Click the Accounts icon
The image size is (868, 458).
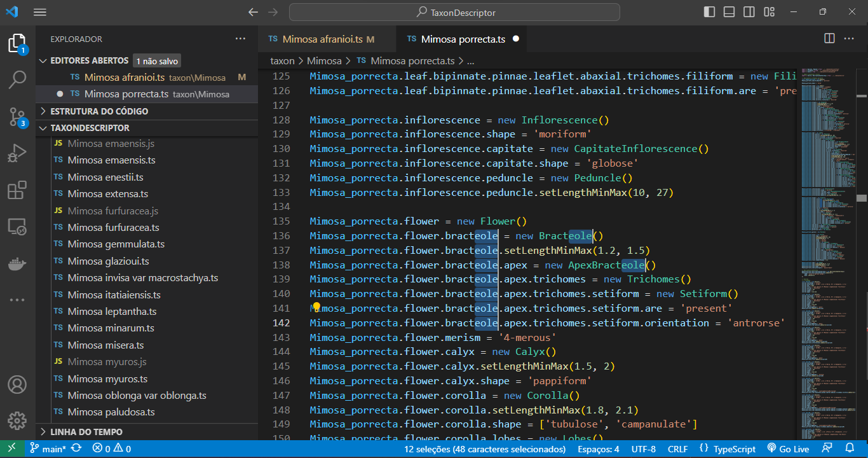click(x=17, y=385)
